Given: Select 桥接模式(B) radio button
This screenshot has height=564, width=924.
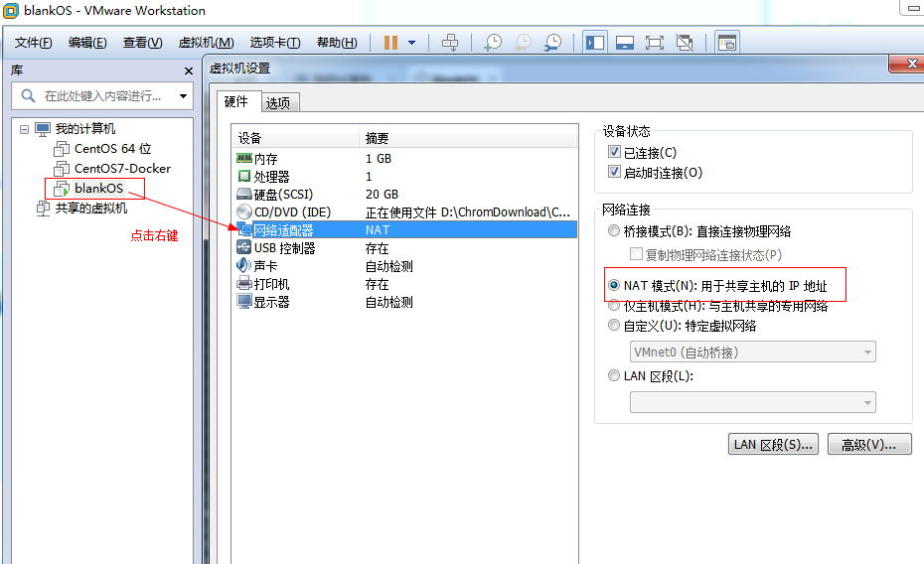Looking at the screenshot, I should tap(614, 230).
